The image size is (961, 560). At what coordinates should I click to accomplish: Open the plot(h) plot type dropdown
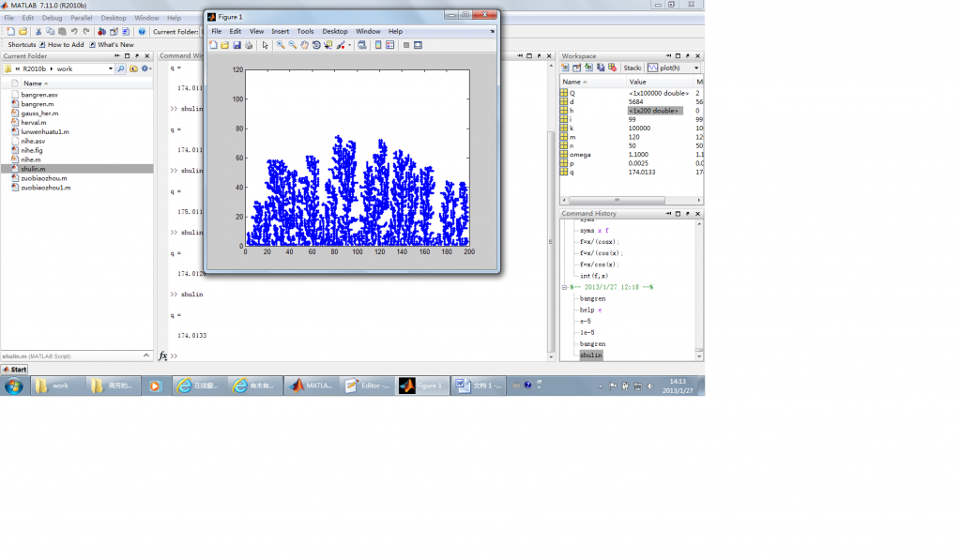coord(696,68)
